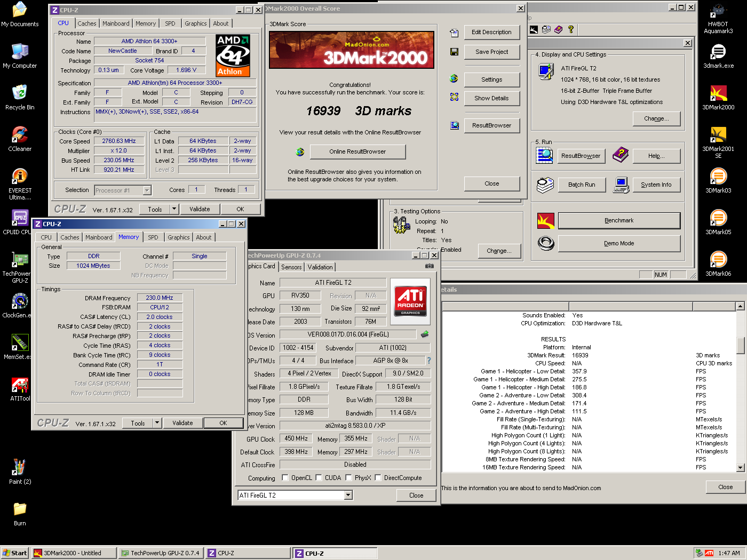Screen dimensions: 747x560
Task: Launch 3DMark2001 SE desktop shortcut
Action: 718,142
